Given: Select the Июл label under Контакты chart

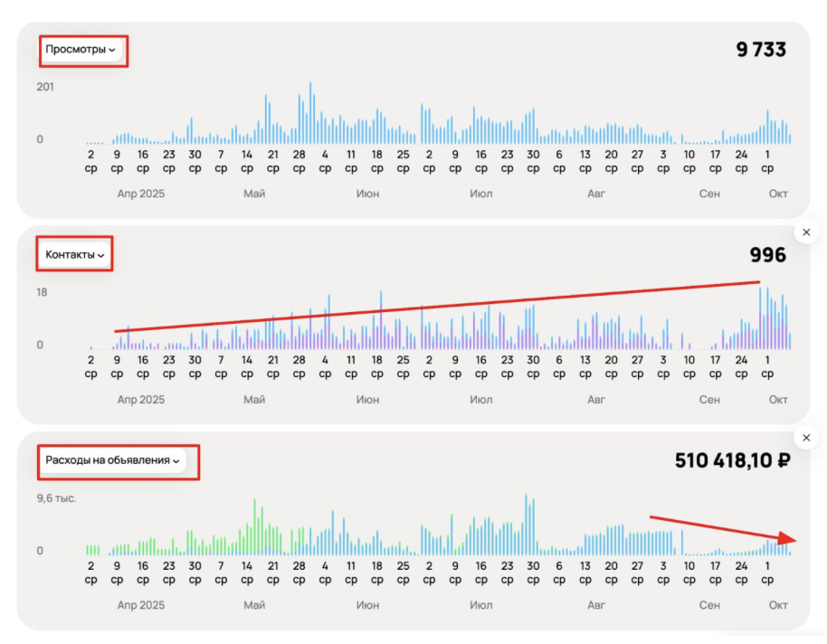Looking at the screenshot, I should (481, 399).
